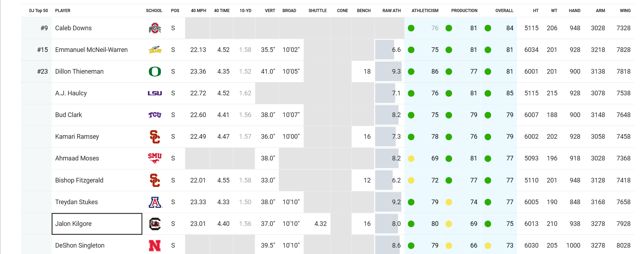Sort by DJ Top 50 header

[x=38, y=11]
